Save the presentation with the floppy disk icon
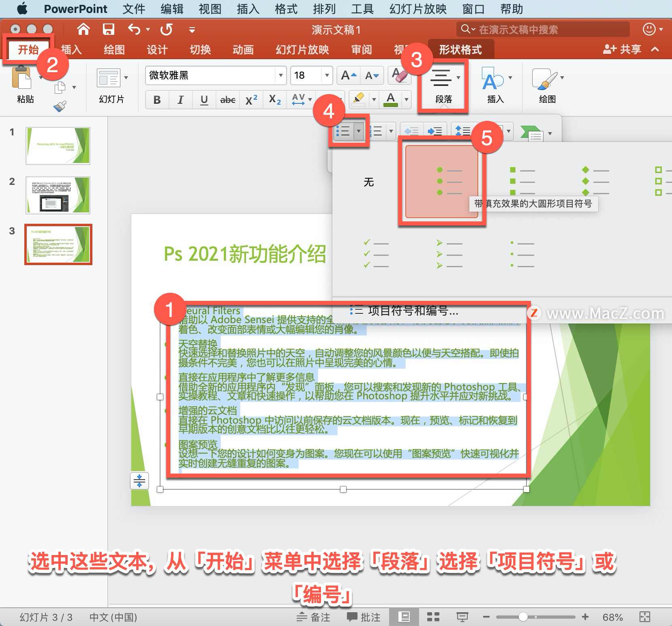 (x=108, y=29)
